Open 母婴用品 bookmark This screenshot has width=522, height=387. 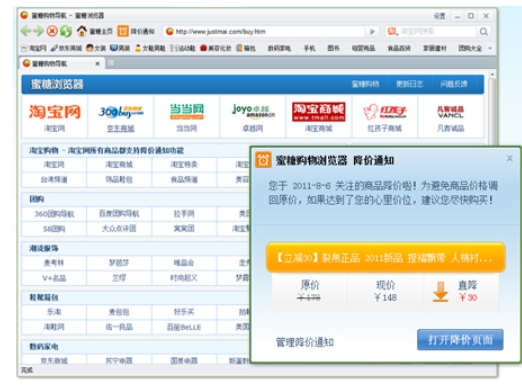click(363, 48)
